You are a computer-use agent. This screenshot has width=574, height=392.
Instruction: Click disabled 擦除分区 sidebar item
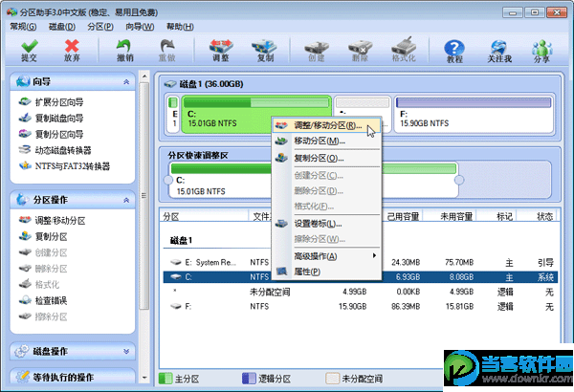pos(43,317)
